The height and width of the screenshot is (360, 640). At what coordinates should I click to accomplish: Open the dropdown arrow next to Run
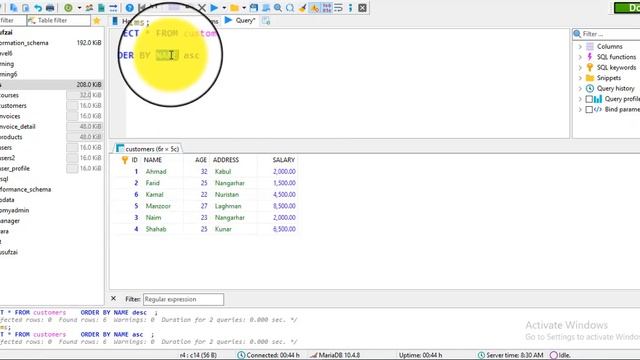[224, 8]
